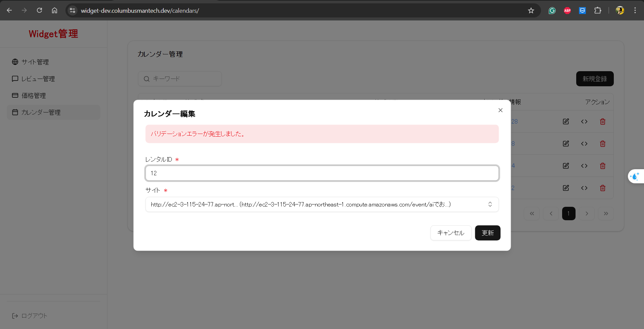This screenshot has width=644, height=329.
Task: Open サイト管理 in the sidebar
Action: click(35, 62)
